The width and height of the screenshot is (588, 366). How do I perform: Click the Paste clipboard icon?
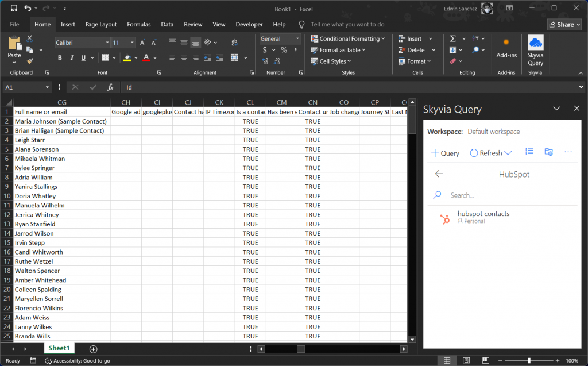[x=14, y=44]
